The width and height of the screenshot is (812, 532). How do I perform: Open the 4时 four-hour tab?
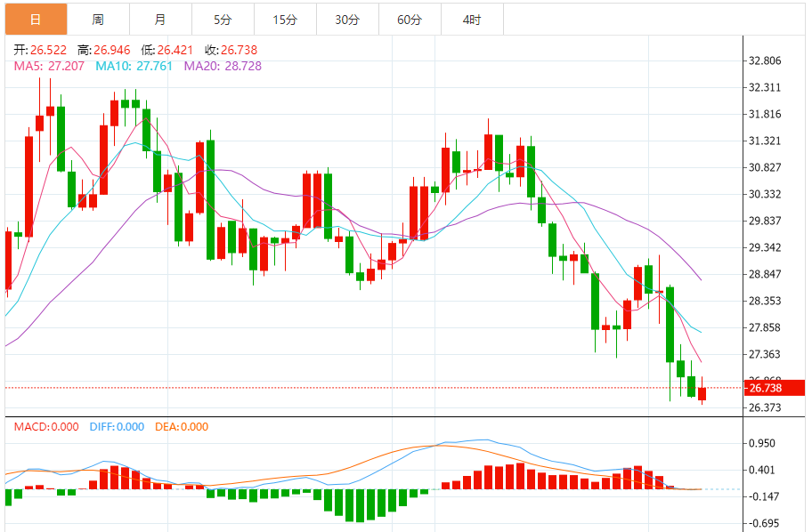[472, 20]
